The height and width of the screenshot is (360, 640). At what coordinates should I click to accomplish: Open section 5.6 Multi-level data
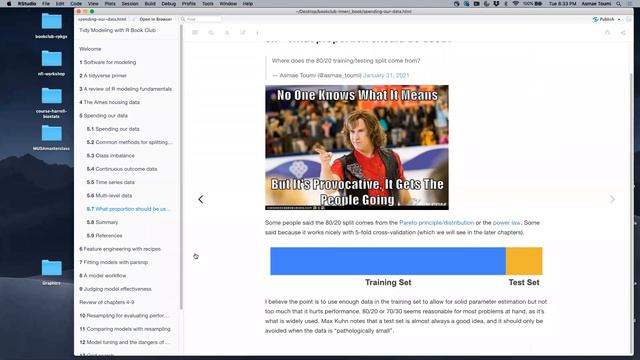tap(109, 196)
